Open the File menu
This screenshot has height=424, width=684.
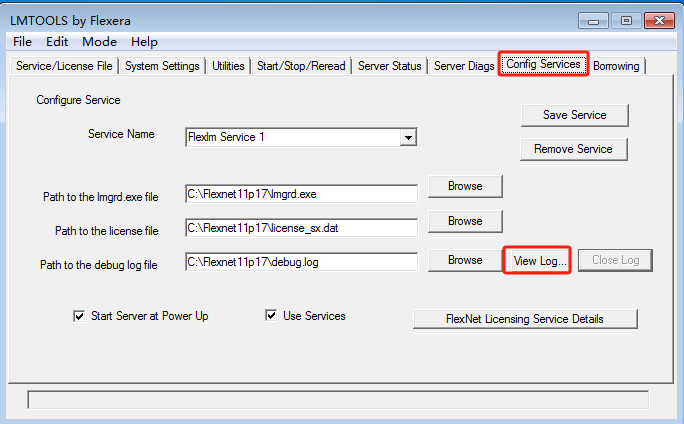tap(22, 42)
